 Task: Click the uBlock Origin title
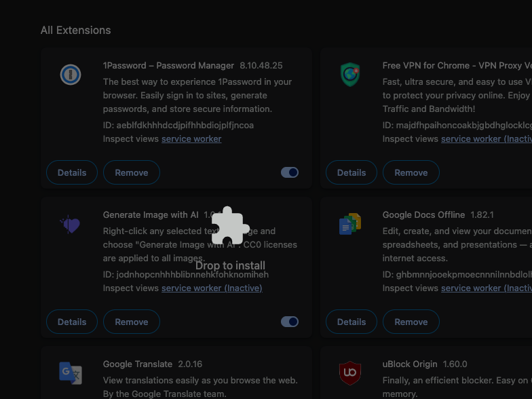click(x=410, y=364)
